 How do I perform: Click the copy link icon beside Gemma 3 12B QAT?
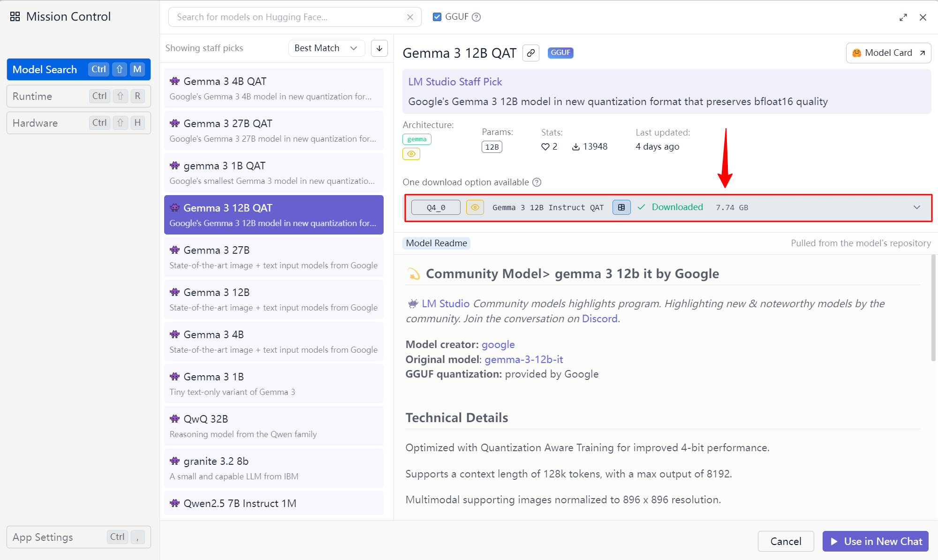530,53
